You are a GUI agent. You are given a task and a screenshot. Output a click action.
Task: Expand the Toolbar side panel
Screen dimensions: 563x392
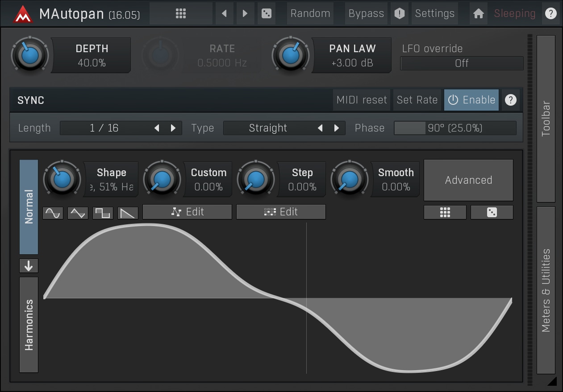tap(546, 119)
